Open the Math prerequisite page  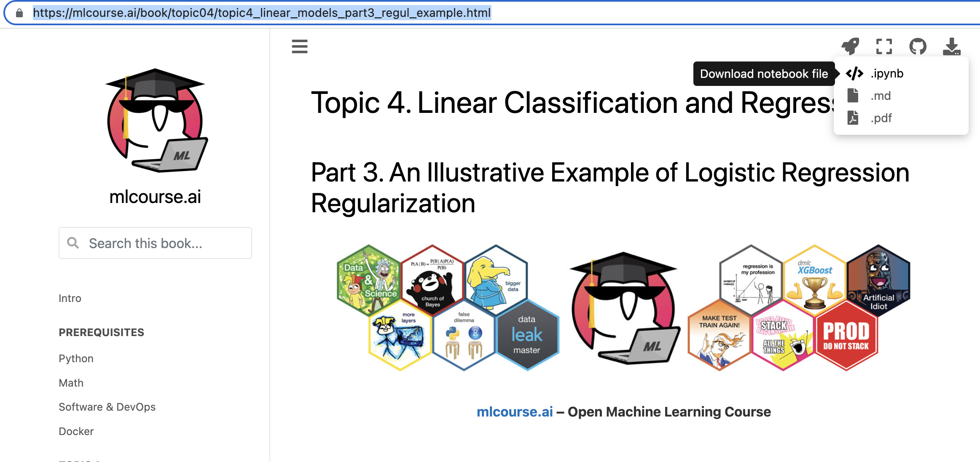click(x=71, y=383)
